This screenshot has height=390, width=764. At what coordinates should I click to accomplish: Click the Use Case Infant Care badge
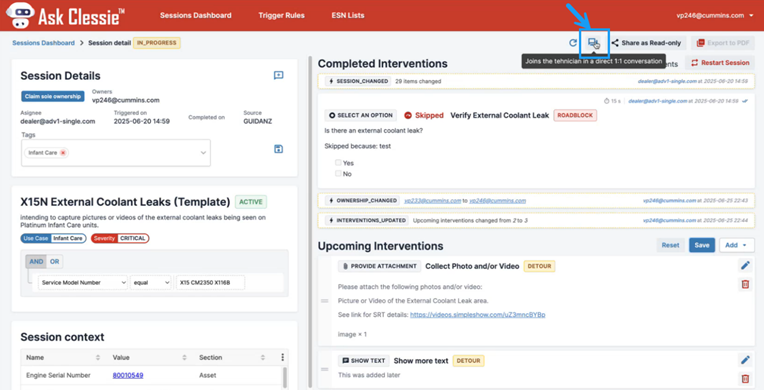pos(53,238)
